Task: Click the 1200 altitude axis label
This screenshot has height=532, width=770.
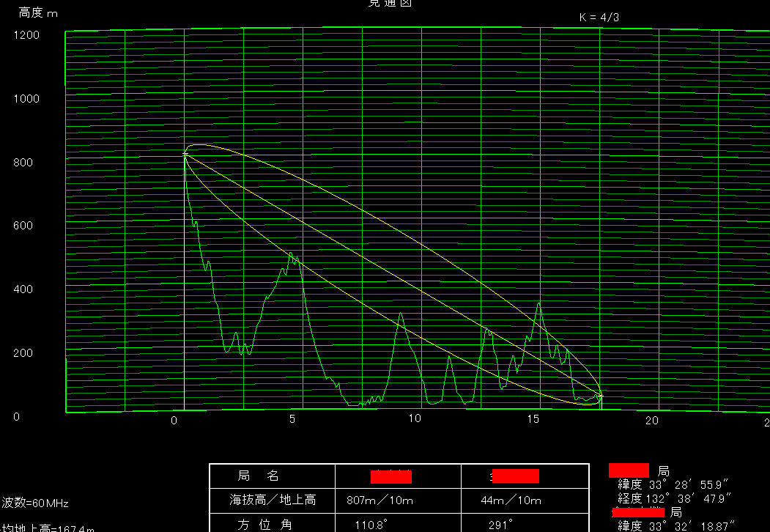Action: (x=26, y=34)
